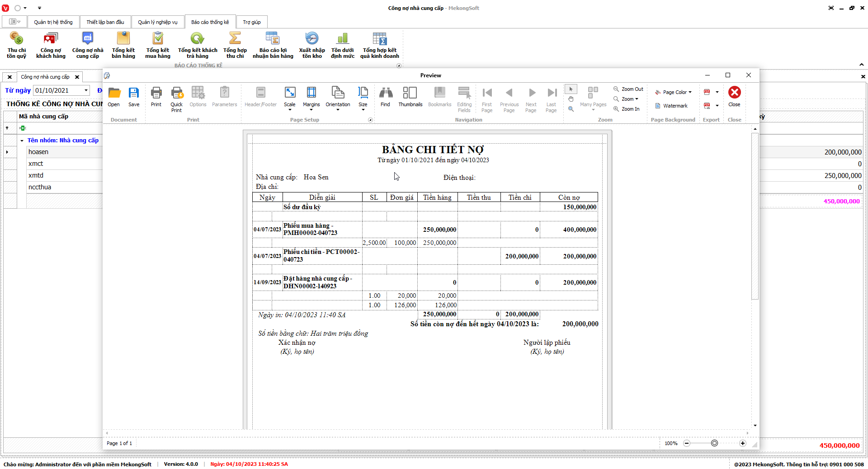Activate the hand pan tool
This screenshot has height=469, width=868.
(571, 99)
